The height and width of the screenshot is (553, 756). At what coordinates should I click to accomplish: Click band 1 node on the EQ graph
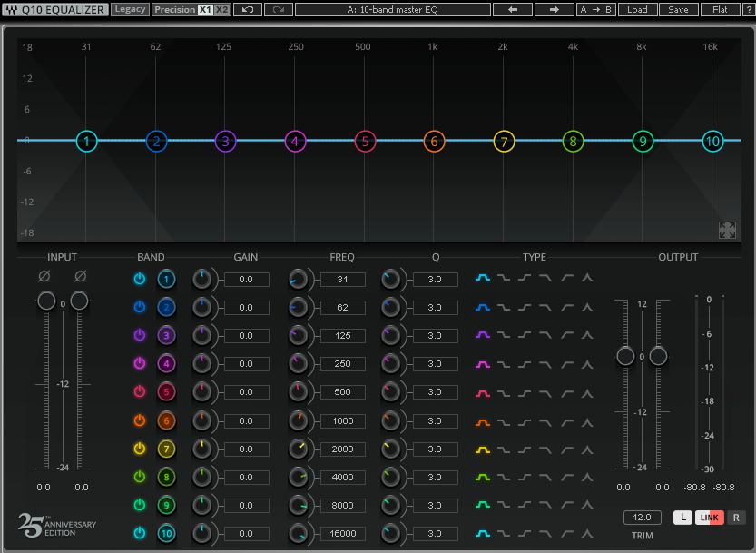point(87,142)
